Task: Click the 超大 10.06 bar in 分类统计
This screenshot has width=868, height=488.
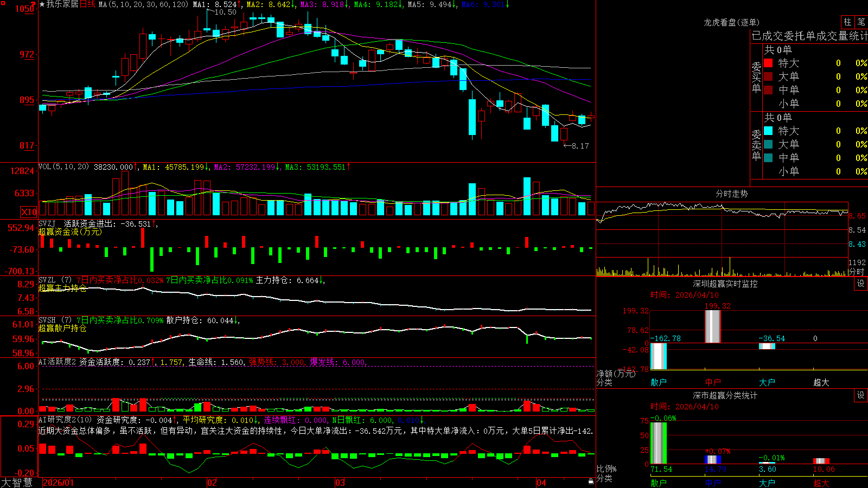Action: [821, 461]
